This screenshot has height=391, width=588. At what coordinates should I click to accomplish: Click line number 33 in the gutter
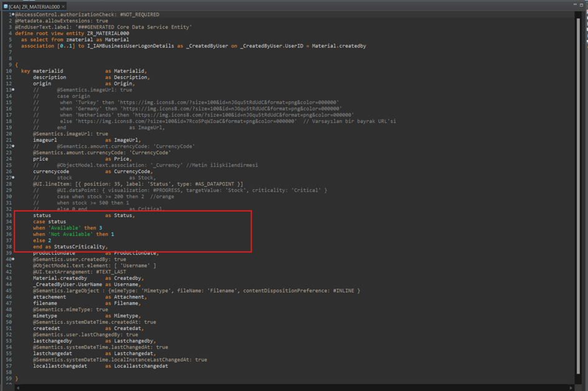click(x=9, y=215)
